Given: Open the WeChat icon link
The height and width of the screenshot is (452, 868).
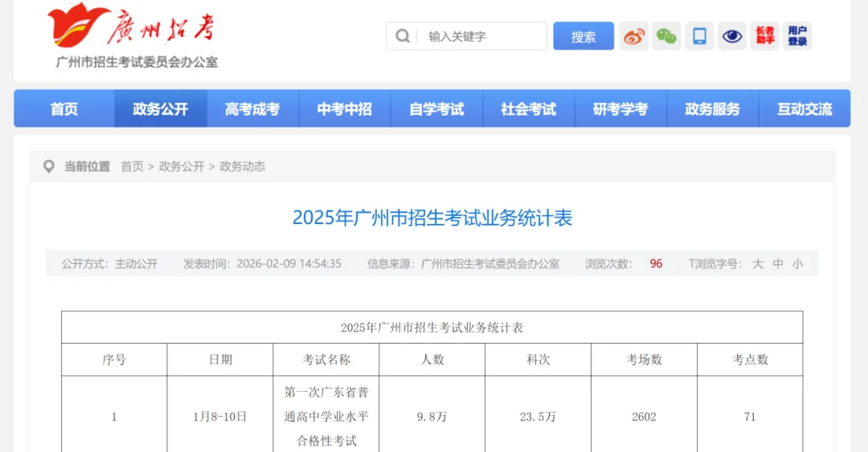Looking at the screenshot, I should pos(666,36).
